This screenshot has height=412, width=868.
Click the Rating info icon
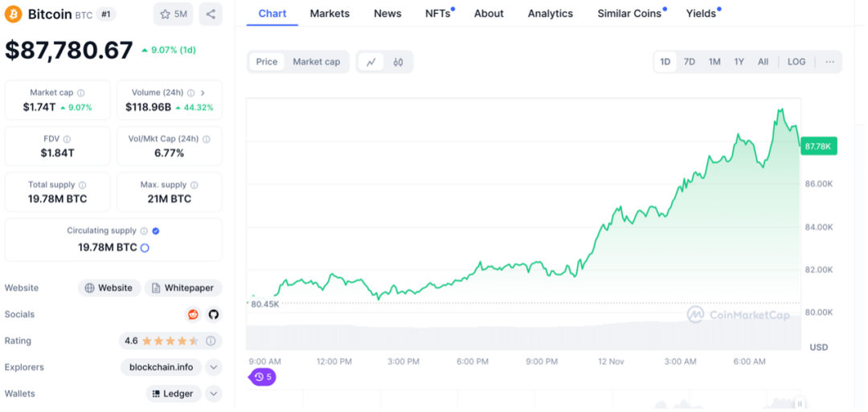pos(211,341)
